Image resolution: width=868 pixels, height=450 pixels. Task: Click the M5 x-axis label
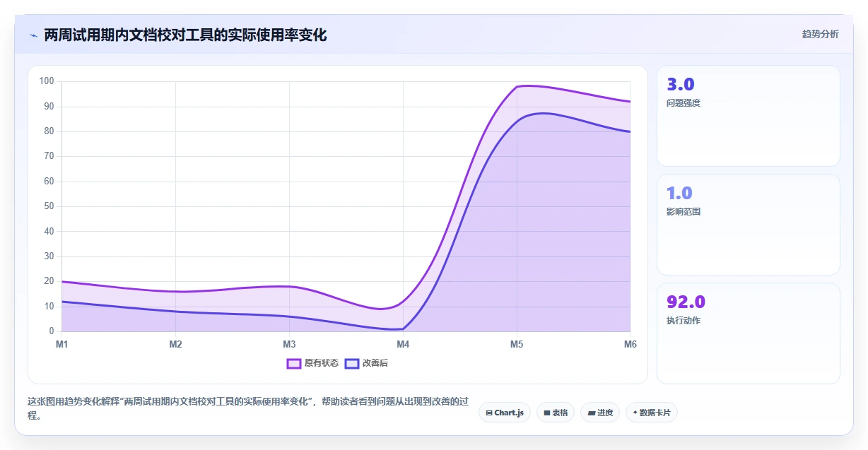pos(517,344)
